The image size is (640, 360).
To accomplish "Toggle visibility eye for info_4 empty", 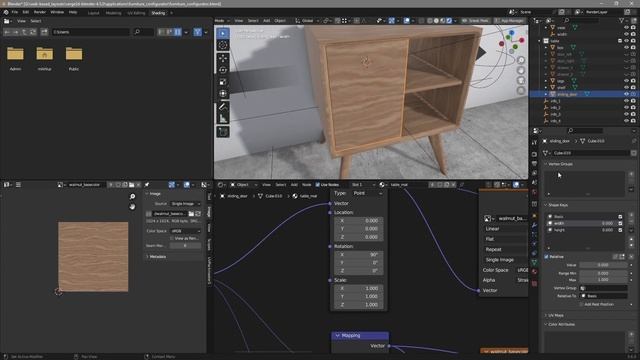I will pyautogui.click(x=626, y=121).
